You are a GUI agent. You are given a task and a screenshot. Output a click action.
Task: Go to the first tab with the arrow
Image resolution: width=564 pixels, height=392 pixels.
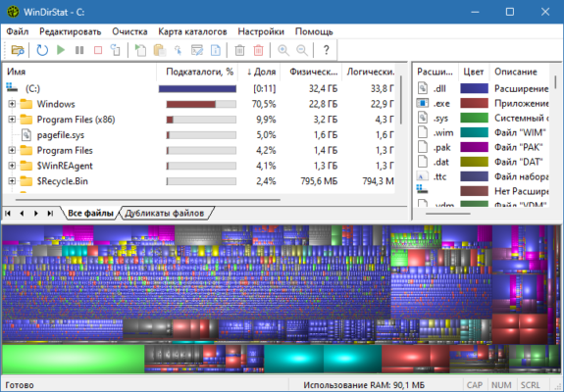tap(8, 214)
